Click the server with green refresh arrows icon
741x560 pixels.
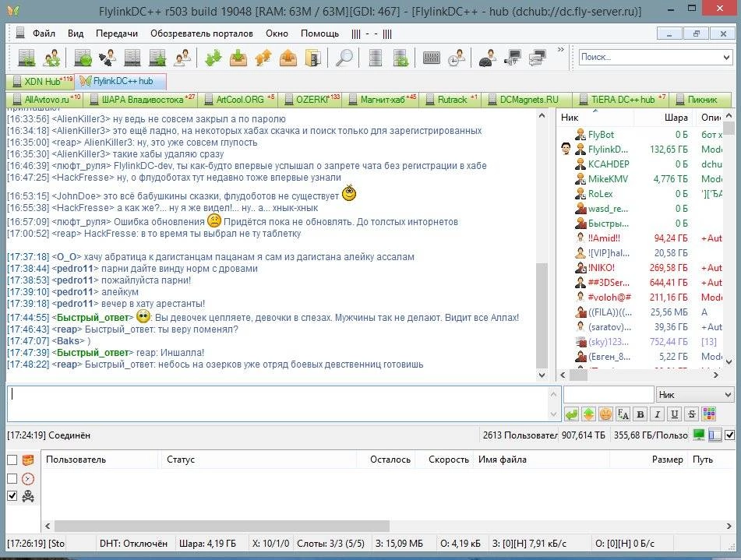400,58
